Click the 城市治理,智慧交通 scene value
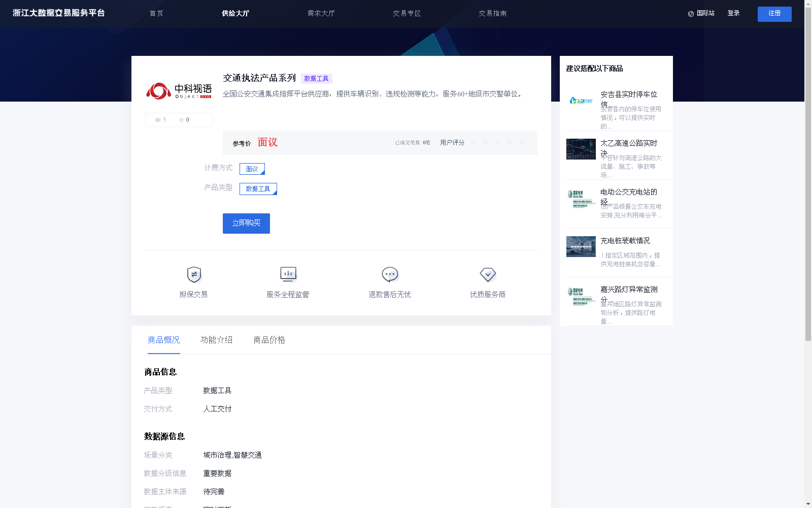 [x=232, y=455]
